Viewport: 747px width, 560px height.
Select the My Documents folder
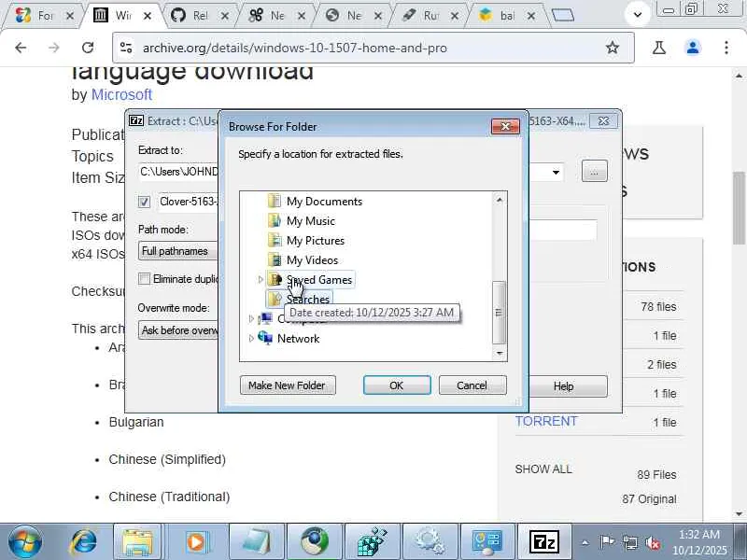tap(324, 202)
